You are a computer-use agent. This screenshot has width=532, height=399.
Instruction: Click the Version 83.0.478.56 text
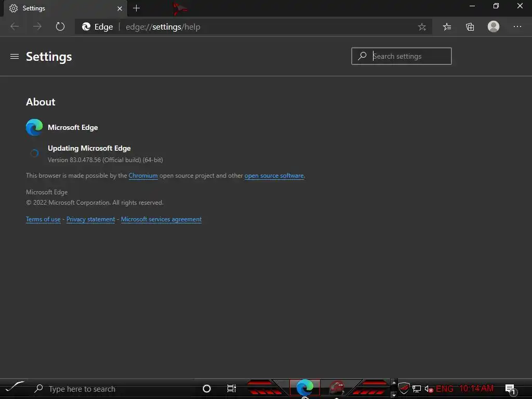(x=105, y=160)
